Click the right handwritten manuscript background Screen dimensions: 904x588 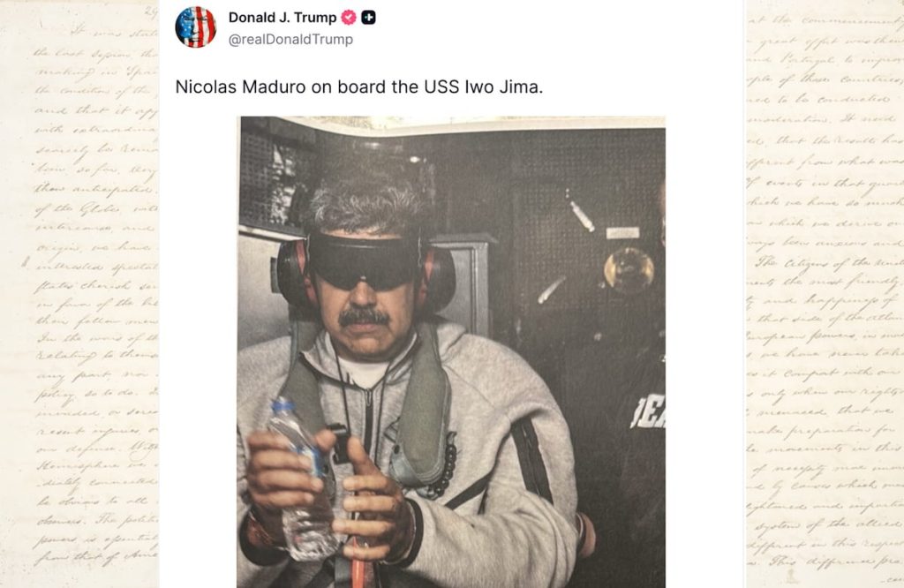825,294
